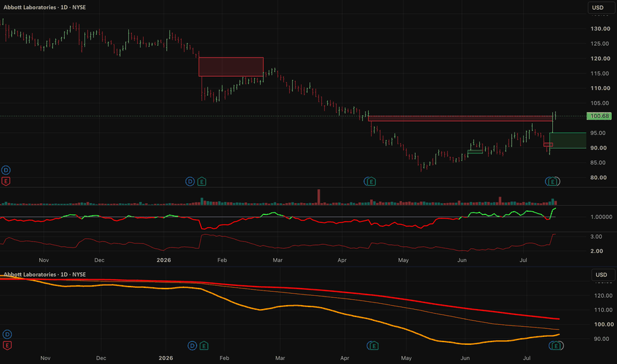Click the bold '2026' label on top time axis
Screen dimensions: 617x364
point(164,260)
